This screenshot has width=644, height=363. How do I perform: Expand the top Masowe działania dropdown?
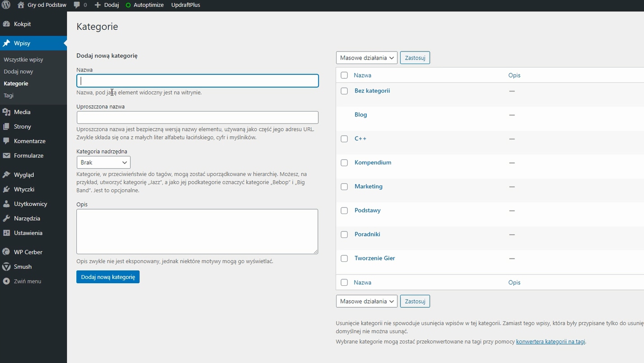pyautogui.click(x=366, y=58)
